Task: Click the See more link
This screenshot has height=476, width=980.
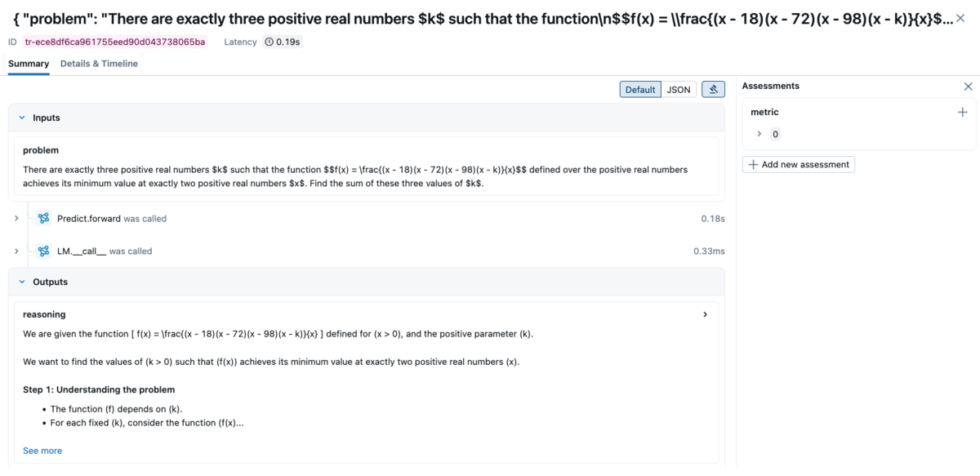Action: (x=42, y=451)
